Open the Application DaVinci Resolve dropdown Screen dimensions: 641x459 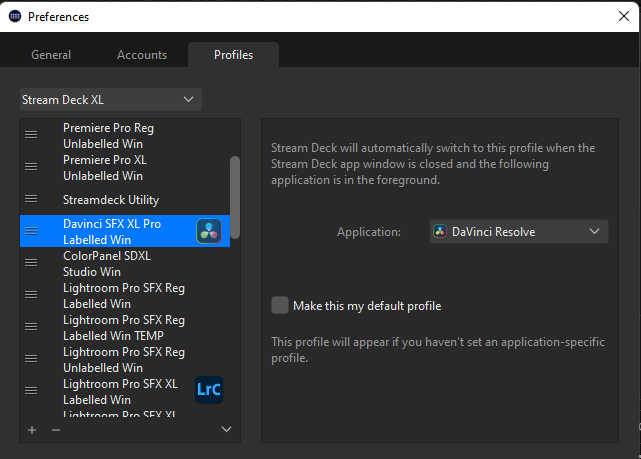coord(518,231)
